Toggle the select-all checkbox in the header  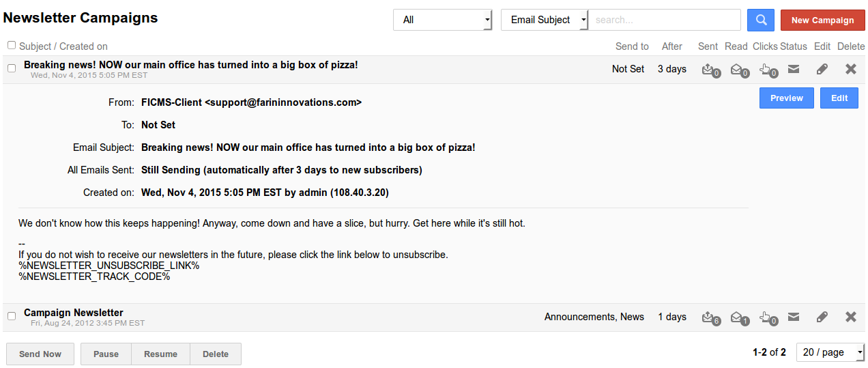pyautogui.click(x=12, y=45)
